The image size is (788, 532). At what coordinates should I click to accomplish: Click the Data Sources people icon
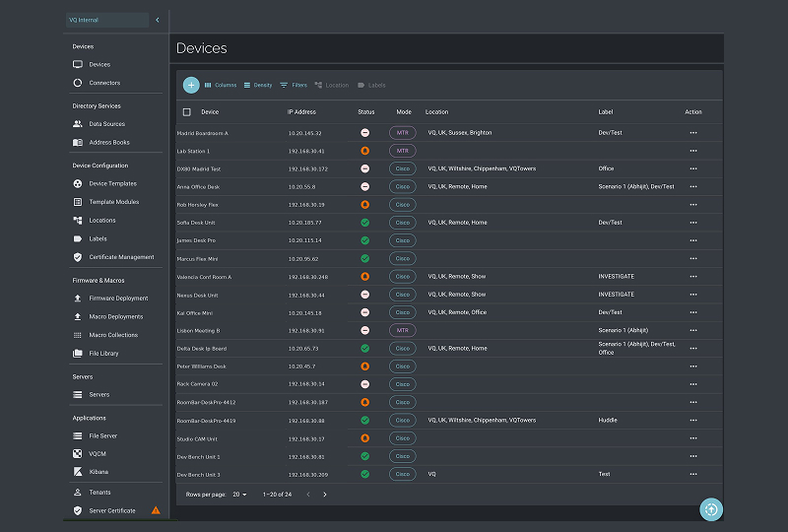pyautogui.click(x=78, y=124)
